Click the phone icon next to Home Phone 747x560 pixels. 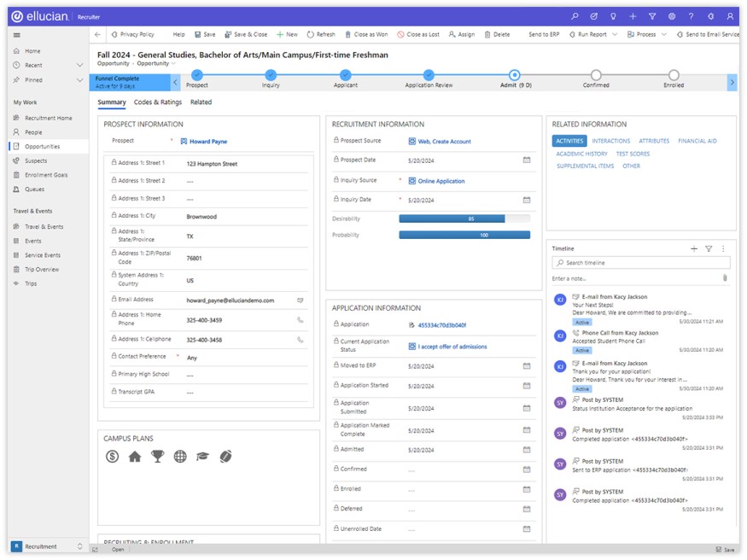(300, 320)
